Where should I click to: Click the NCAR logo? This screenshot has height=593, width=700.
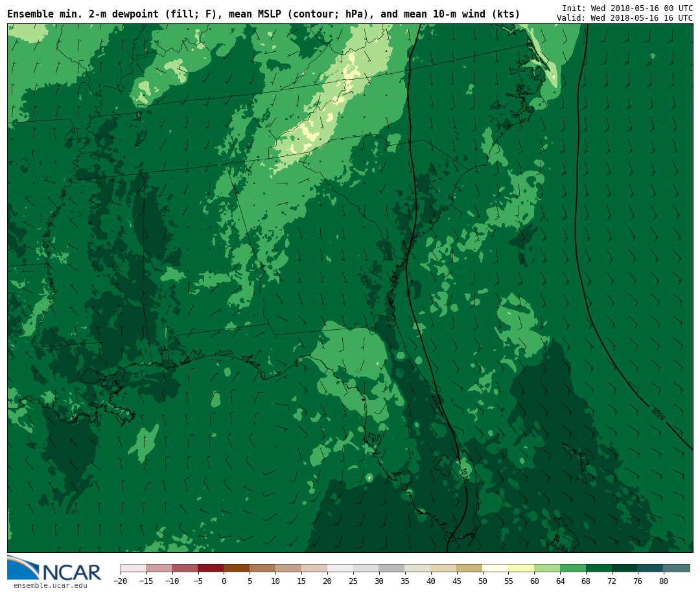(54, 568)
